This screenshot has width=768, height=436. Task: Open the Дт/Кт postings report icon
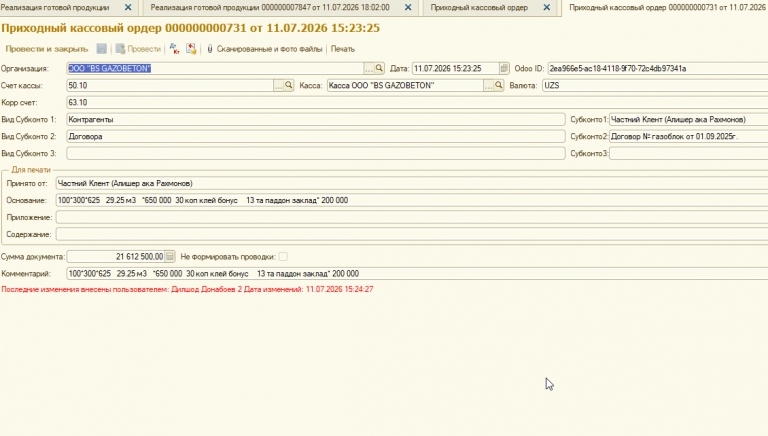click(x=175, y=49)
